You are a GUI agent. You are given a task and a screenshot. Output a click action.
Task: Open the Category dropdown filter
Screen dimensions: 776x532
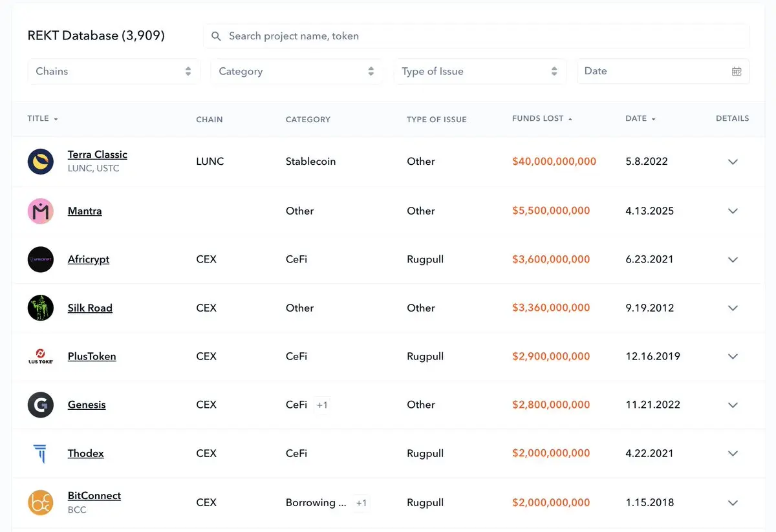(297, 71)
